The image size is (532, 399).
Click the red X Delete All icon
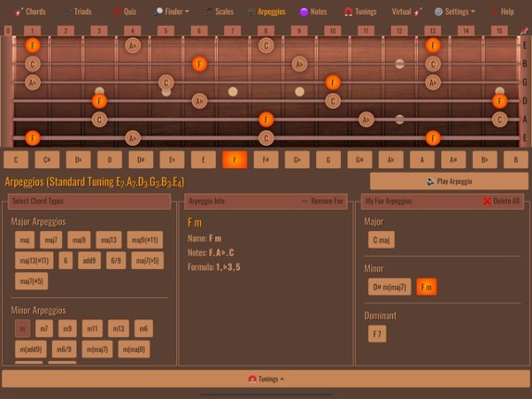(x=487, y=201)
